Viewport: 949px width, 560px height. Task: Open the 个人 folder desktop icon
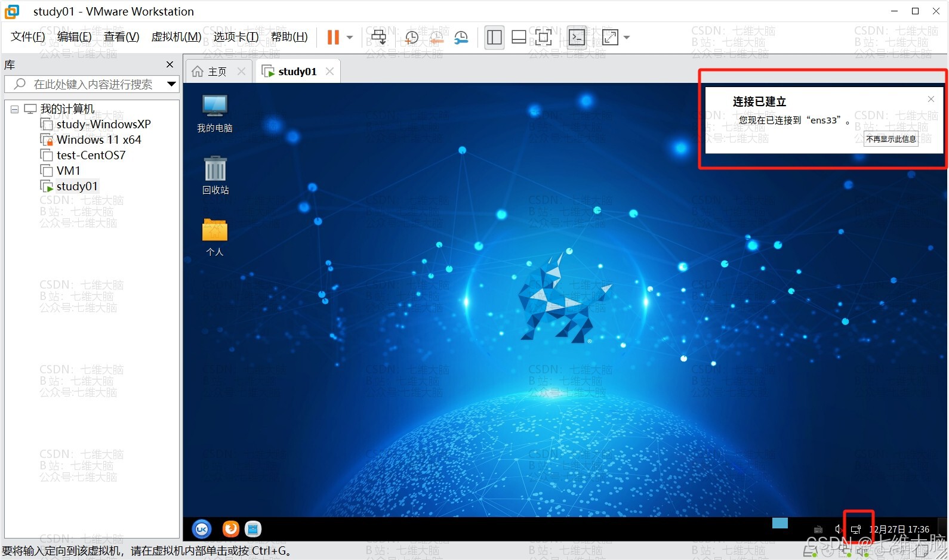tap(215, 237)
